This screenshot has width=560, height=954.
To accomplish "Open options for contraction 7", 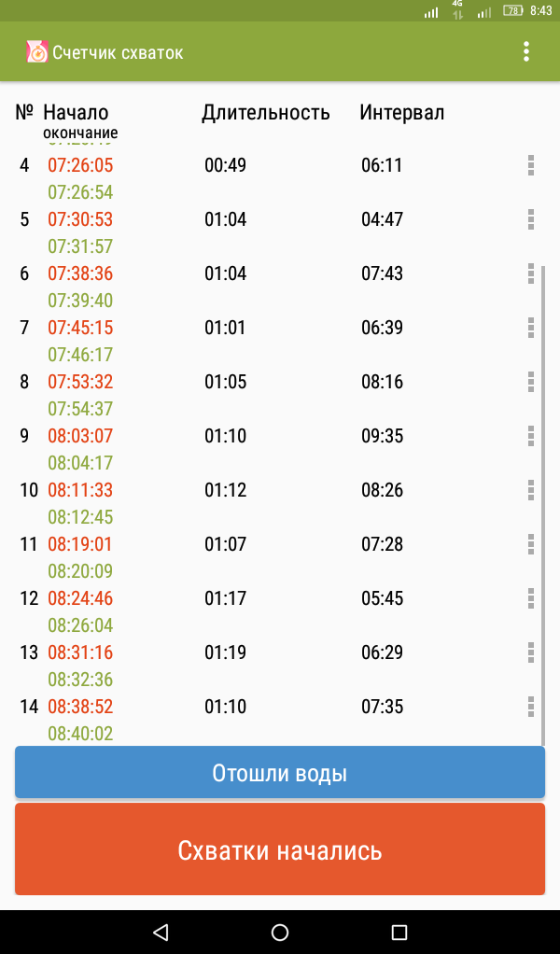I will (x=531, y=328).
